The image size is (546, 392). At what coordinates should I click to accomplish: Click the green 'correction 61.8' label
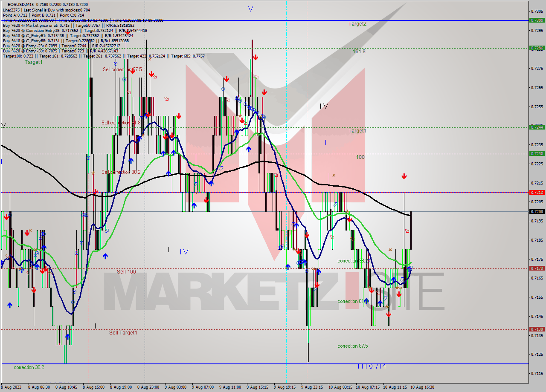click(352, 301)
